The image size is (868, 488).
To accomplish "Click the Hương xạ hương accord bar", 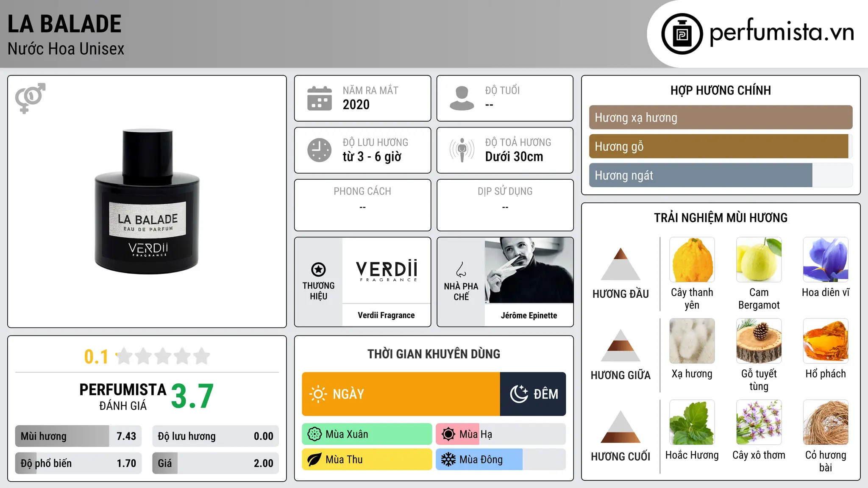I will click(x=721, y=117).
